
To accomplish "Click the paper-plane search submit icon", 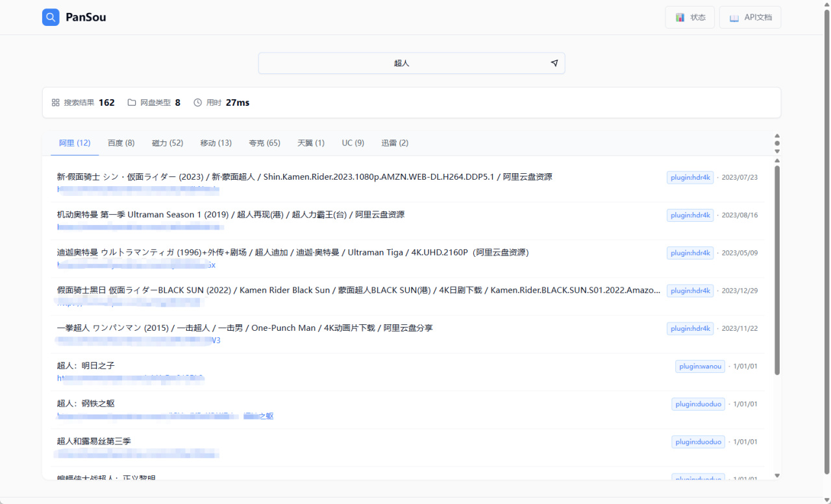I will pos(554,63).
